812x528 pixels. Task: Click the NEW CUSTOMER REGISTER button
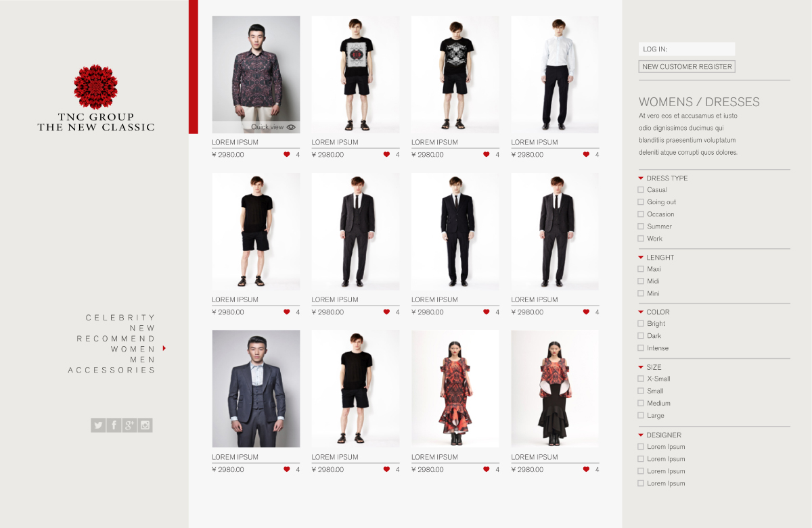coord(687,66)
